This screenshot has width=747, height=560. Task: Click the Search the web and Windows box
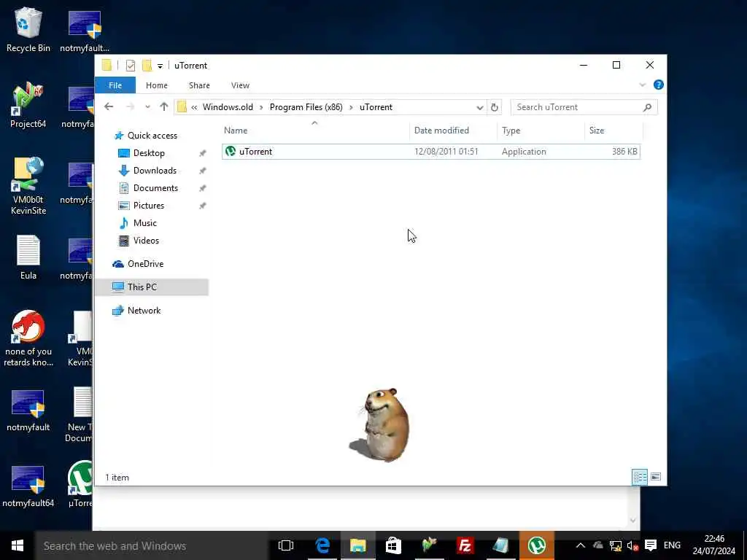pyautogui.click(x=152, y=545)
